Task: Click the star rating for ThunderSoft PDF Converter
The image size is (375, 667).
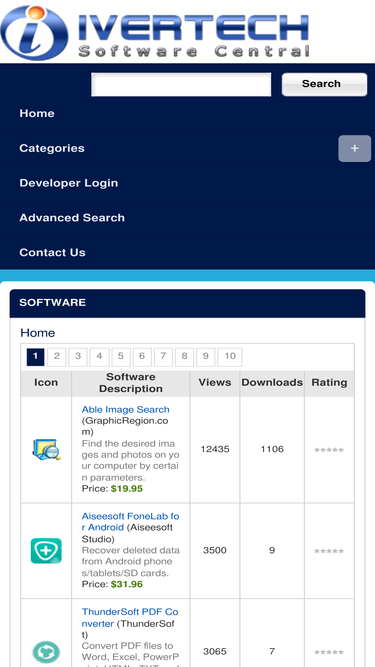Action: 329,652
